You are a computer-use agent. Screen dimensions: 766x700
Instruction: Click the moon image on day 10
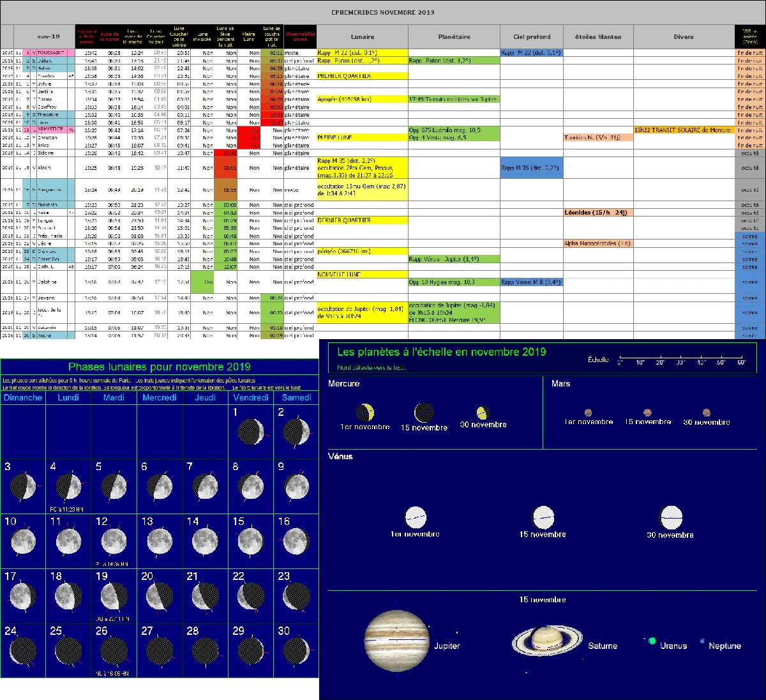pos(23,540)
